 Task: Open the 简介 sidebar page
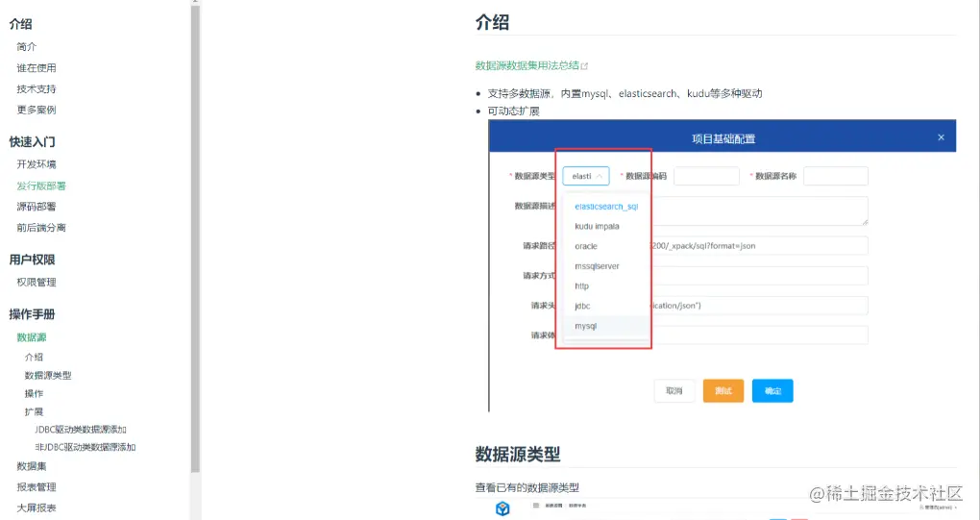[27, 47]
